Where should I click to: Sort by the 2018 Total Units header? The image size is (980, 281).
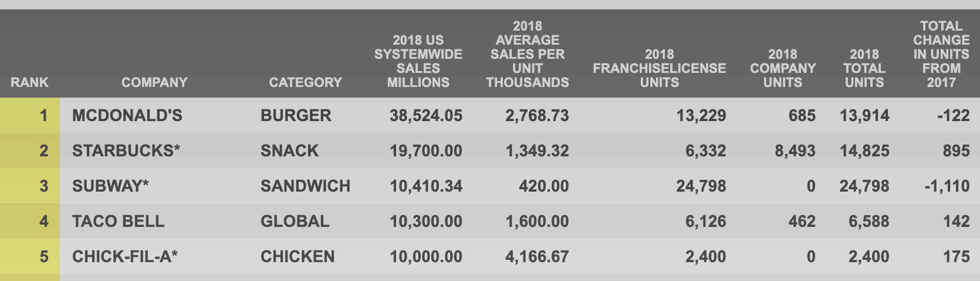point(864,68)
